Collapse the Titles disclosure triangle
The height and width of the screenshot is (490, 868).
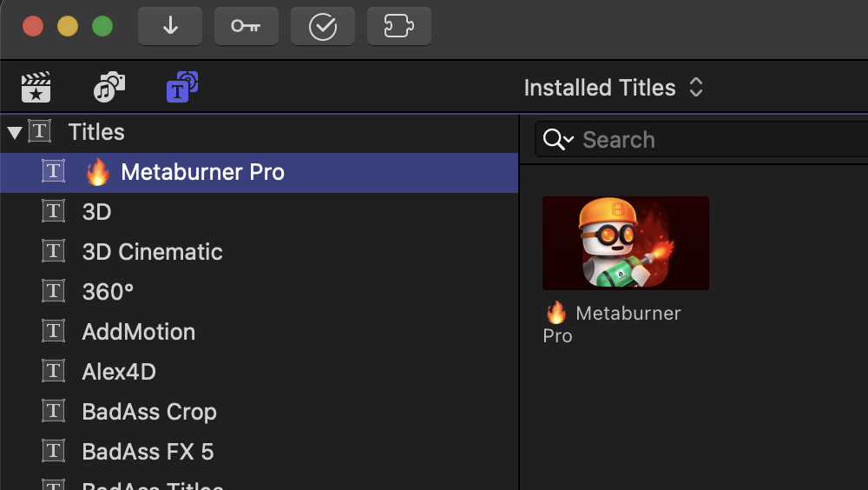tap(14, 133)
